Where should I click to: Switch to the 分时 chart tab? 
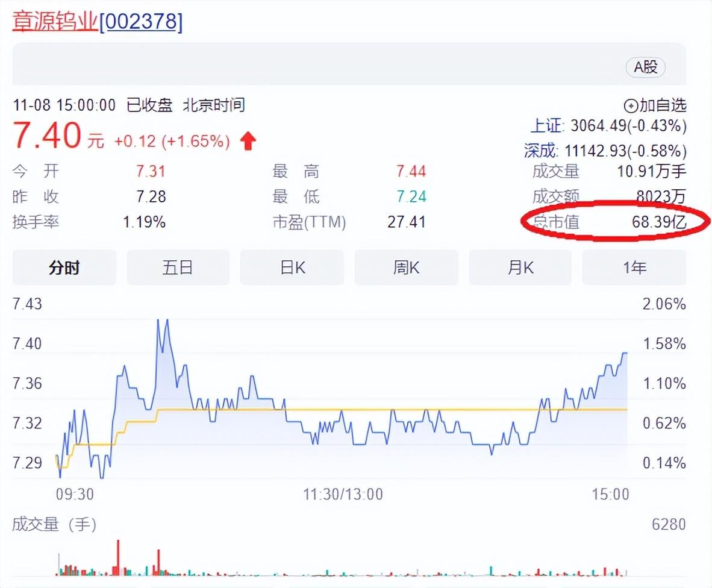(x=64, y=267)
